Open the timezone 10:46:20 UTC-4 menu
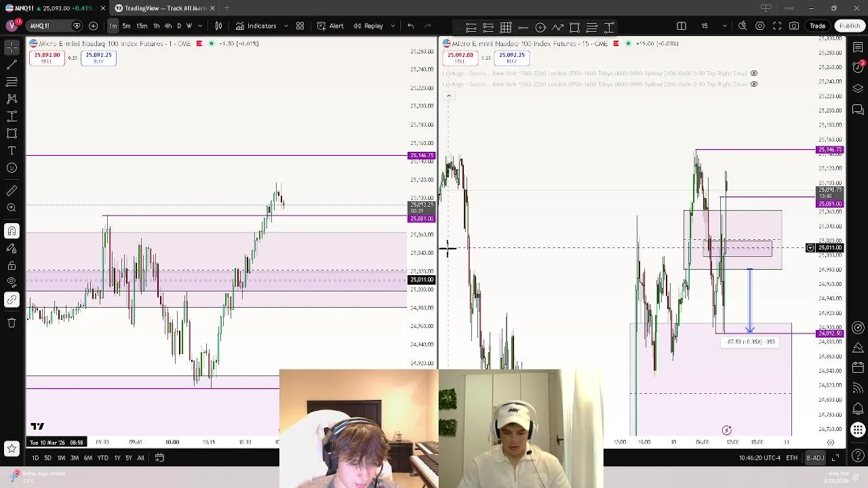Viewport: 868px width, 488px height. [x=759, y=458]
